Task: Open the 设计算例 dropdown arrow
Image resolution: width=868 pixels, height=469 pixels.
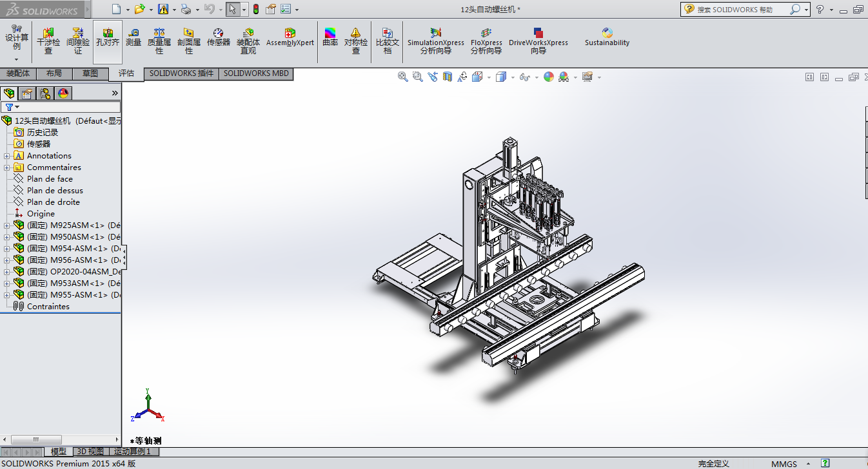Action: point(17,59)
